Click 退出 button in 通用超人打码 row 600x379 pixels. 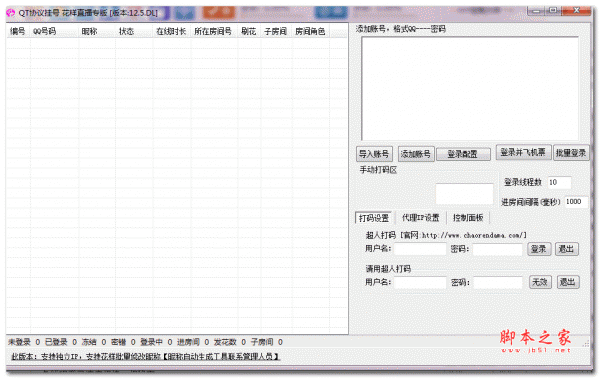568,282
